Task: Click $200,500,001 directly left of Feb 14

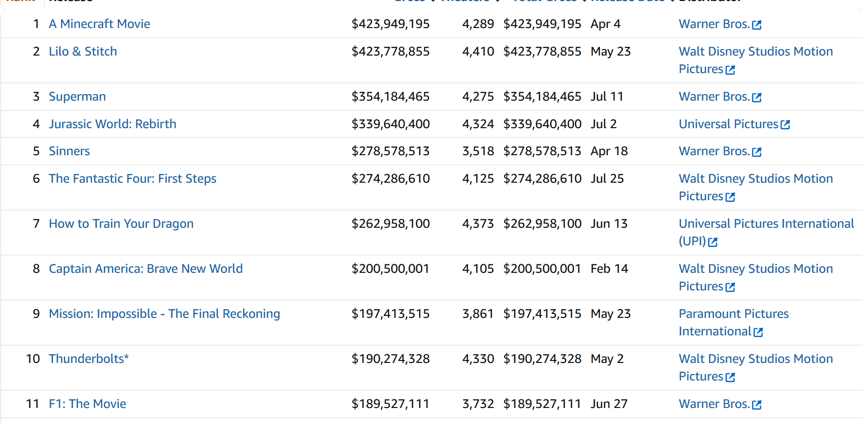Action: click(x=542, y=269)
